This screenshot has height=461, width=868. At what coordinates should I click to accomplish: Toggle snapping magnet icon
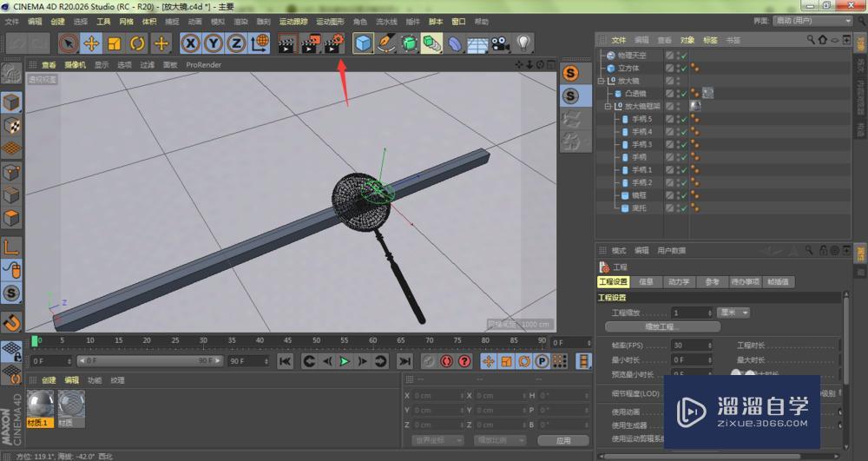(x=11, y=321)
